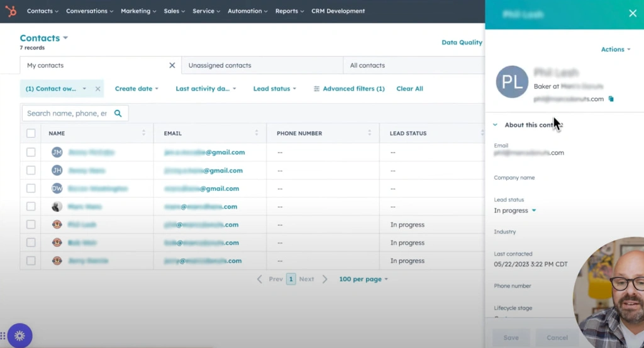Sort by the Email column arrows
The width and height of the screenshot is (644, 348).
[x=257, y=133]
